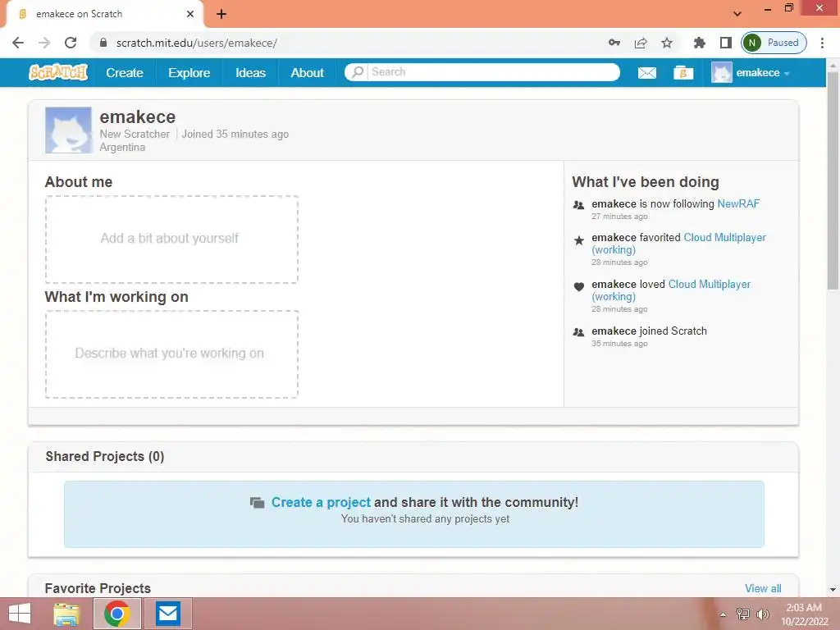
Task: Click the emakece profile avatar picture
Action: [68, 130]
